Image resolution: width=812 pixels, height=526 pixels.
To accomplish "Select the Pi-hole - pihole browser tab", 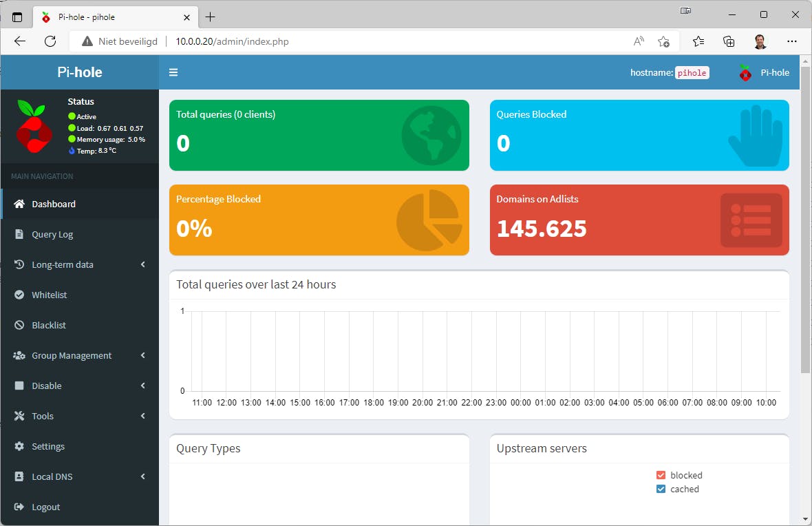I will coord(116,17).
